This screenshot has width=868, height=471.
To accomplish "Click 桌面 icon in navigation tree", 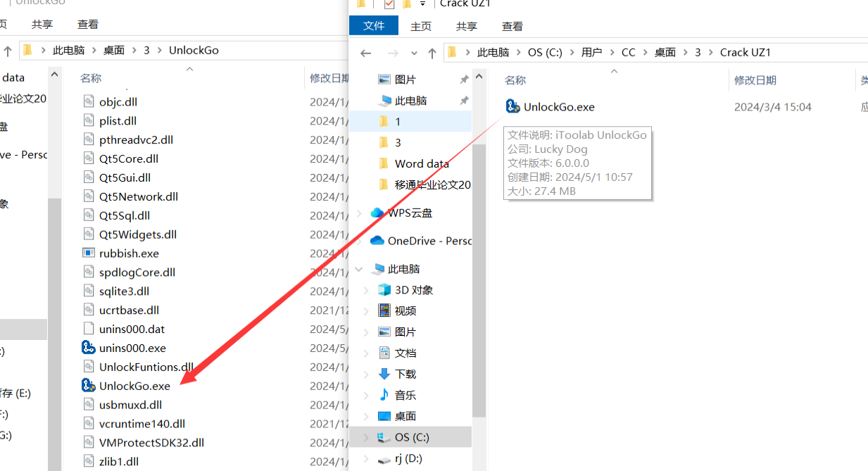I will [x=384, y=416].
